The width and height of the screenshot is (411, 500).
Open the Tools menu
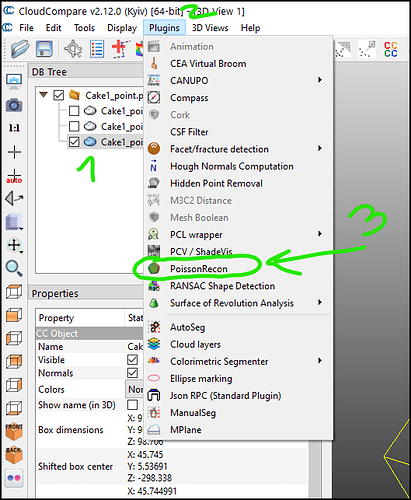tap(84, 28)
